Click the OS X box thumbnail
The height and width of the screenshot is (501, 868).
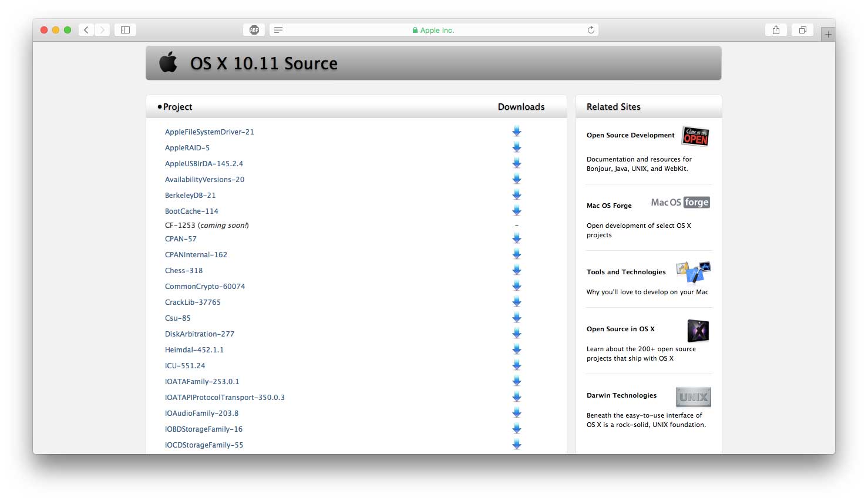coord(698,331)
